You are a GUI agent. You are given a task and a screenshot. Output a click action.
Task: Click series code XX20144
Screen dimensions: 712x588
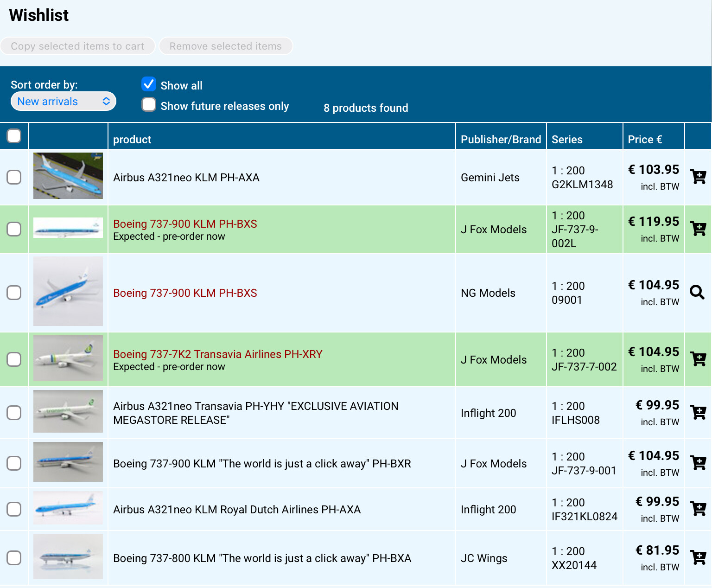574,565
